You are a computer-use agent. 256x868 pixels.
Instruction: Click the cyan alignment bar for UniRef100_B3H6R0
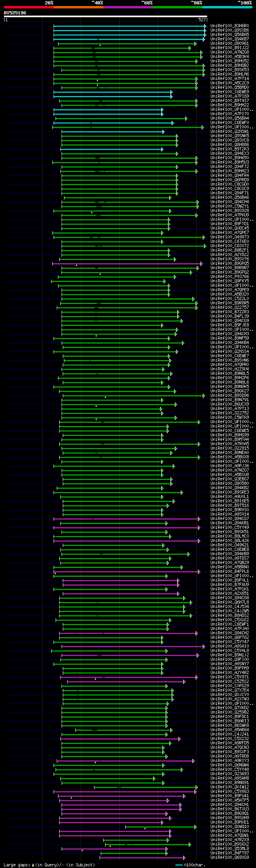click(x=130, y=26)
